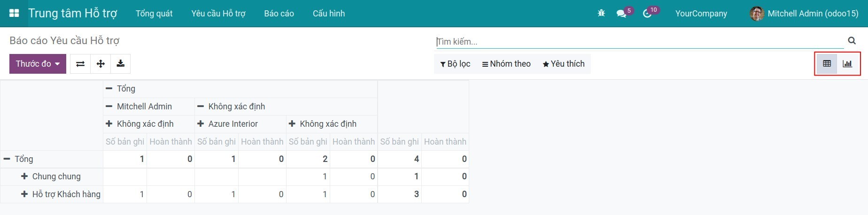
Task: Open the Thước đo dropdown
Action: (x=38, y=64)
